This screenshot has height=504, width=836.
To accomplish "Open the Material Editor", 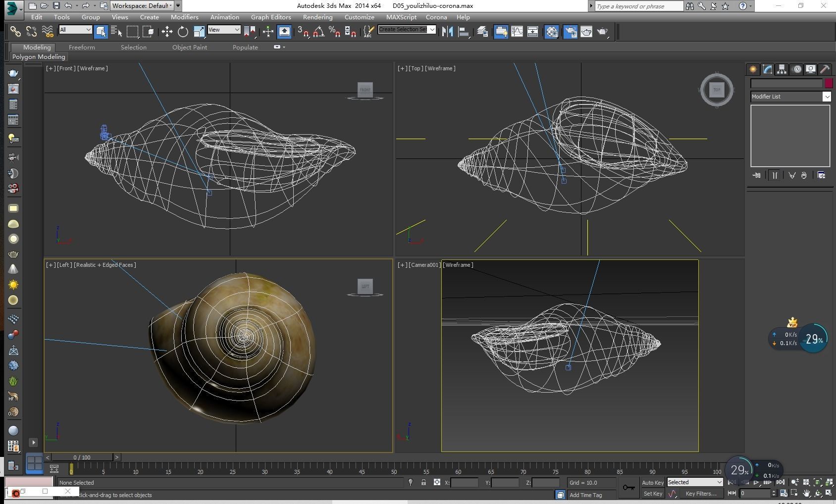I will point(552,32).
